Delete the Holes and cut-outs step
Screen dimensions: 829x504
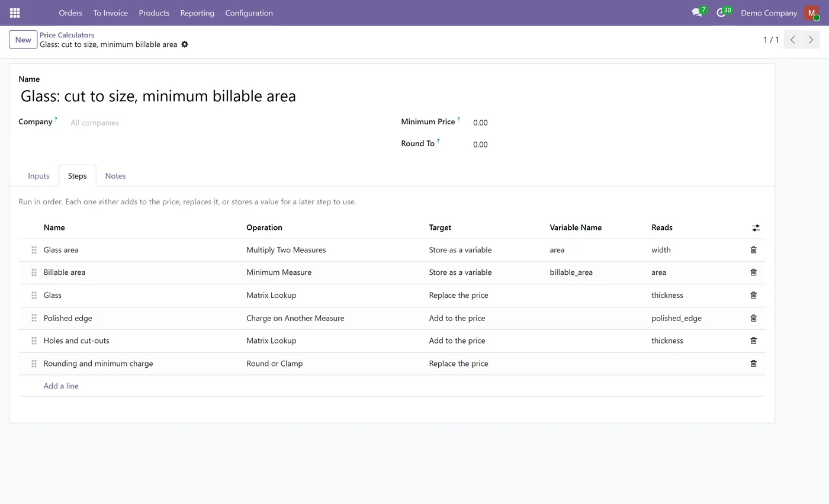coord(753,341)
